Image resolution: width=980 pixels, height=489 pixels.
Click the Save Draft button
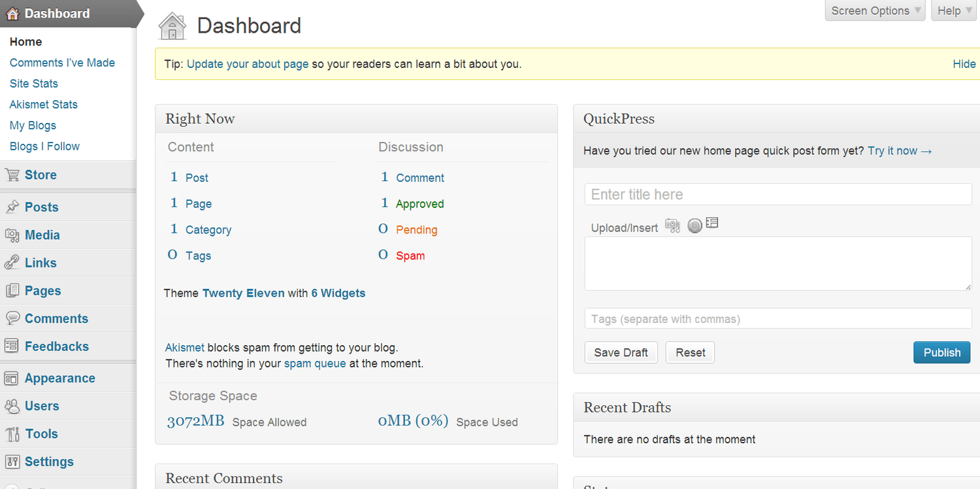click(621, 353)
